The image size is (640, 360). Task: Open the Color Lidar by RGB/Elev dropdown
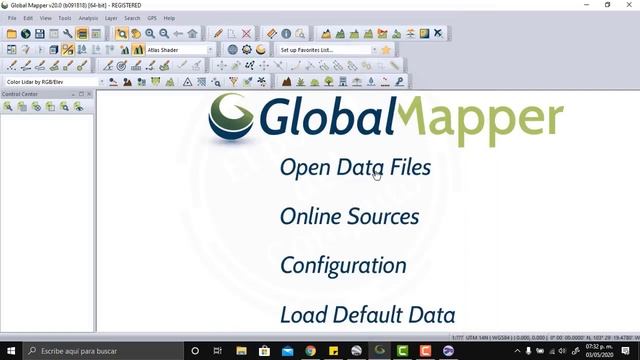click(x=101, y=82)
